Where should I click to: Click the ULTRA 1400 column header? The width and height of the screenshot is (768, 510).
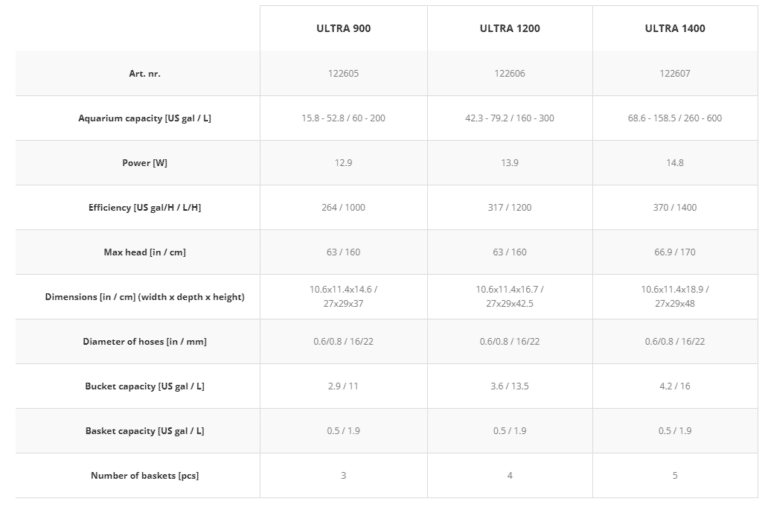click(x=675, y=28)
